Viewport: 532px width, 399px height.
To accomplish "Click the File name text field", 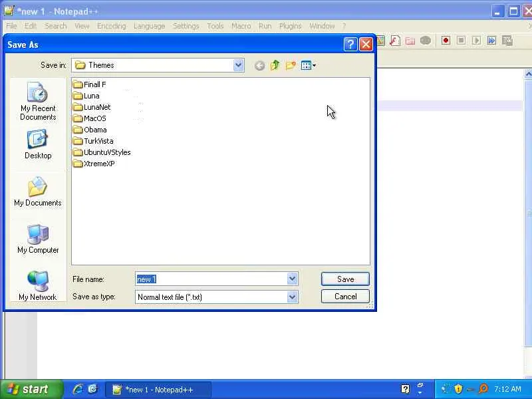I will pos(211,279).
